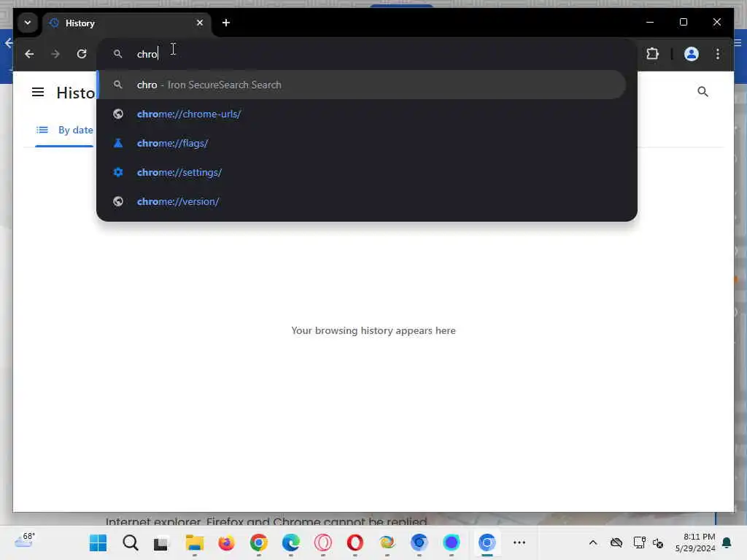Launch the teal and orange globe browser on the taskbar
This screenshot has height=560, width=747.
[x=387, y=542]
